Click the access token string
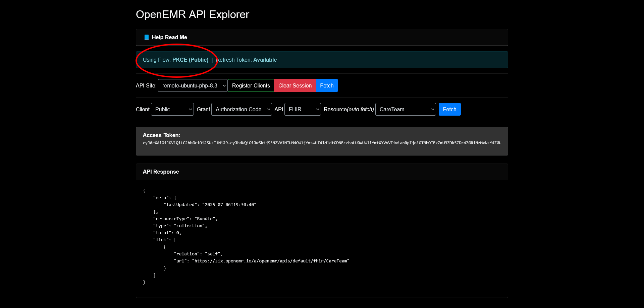Image resolution: width=644 pixels, height=308 pixels. pos(322,143)
